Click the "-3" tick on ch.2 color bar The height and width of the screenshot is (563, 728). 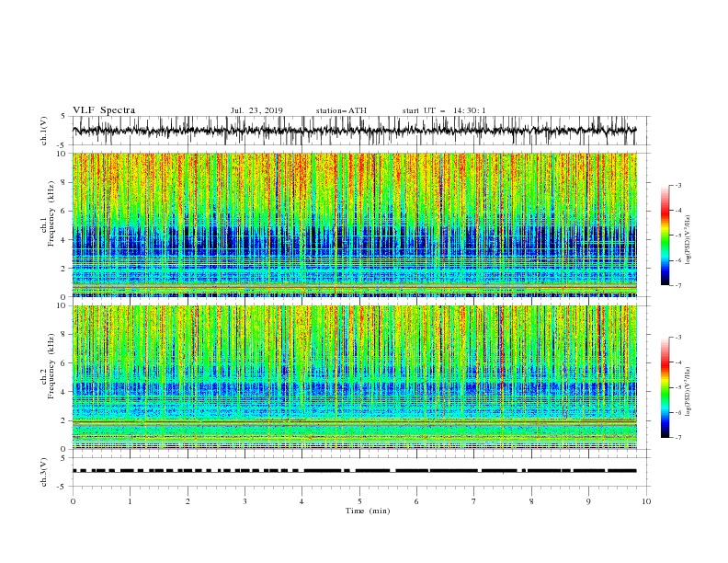pos(678,338)
